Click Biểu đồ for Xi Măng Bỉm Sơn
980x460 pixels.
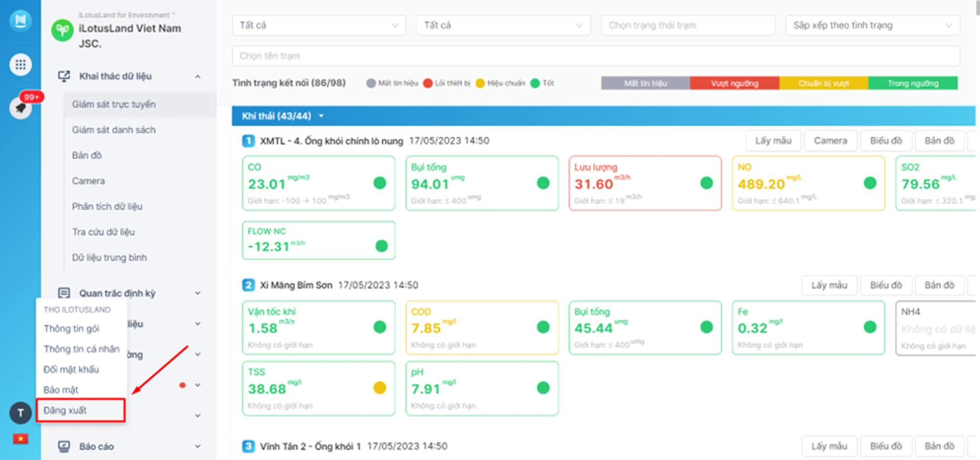886,285
